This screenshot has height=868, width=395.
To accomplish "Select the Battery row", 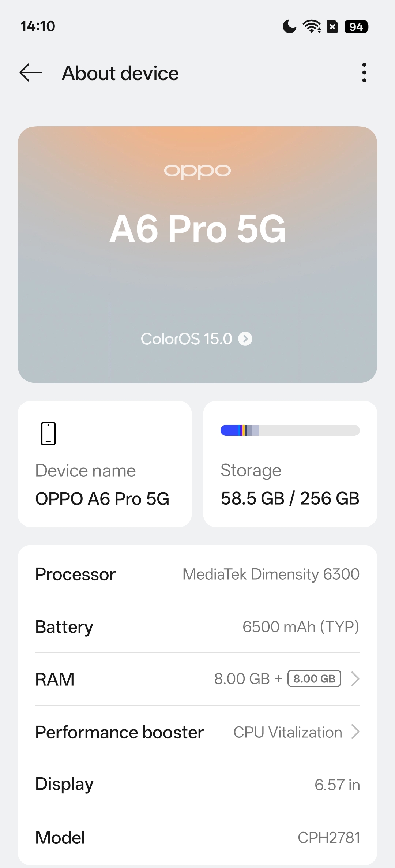I will 197,627.
